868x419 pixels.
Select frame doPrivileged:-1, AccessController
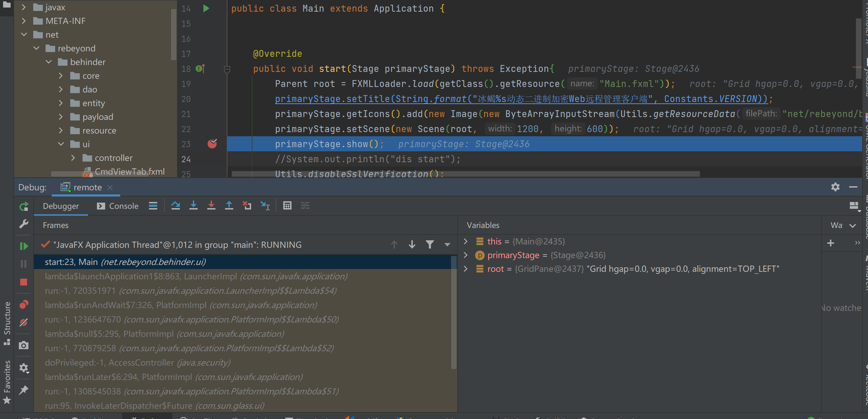pyautogui.click(x=243, y=363)
